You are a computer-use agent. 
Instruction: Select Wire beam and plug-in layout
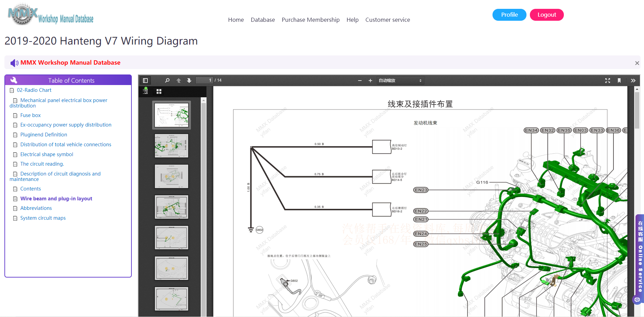[x=56, y=199]
